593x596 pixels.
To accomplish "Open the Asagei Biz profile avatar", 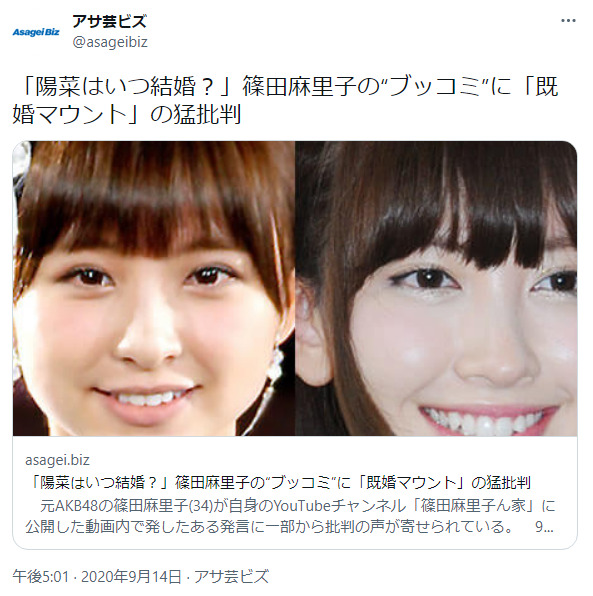I will pos(36,32).
